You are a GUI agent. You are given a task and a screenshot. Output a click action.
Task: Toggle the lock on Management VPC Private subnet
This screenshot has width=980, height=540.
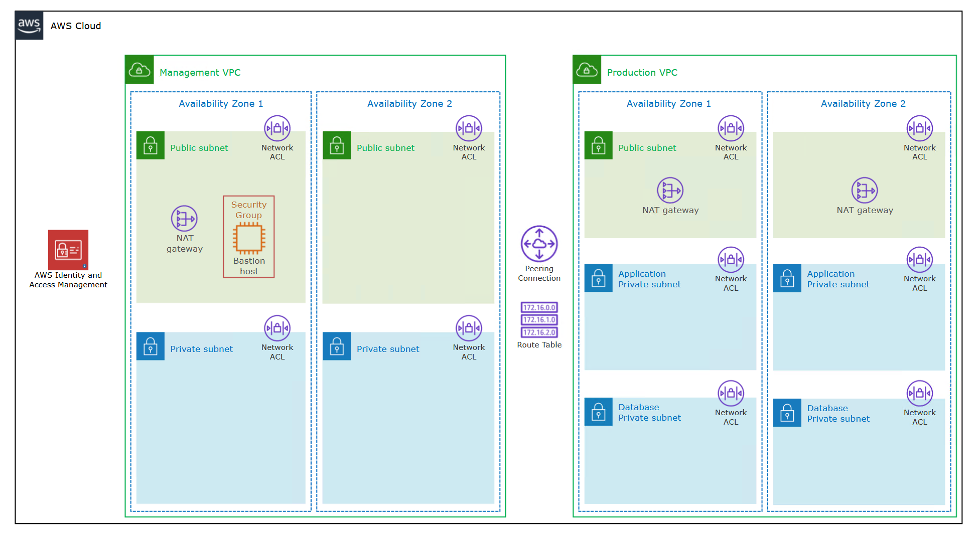pyautogui.click(x=150, y=346)
